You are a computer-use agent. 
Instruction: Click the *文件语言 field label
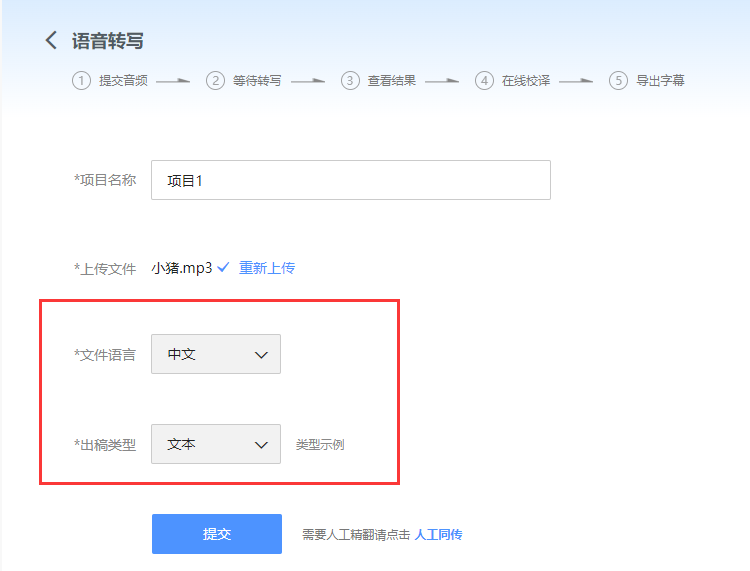[105, 355]
